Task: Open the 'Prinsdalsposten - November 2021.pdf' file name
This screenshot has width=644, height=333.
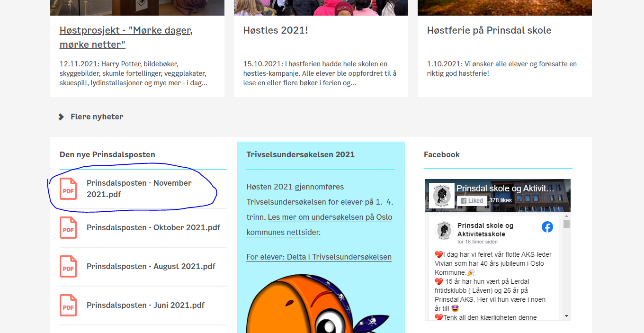Action: point(139,189)
